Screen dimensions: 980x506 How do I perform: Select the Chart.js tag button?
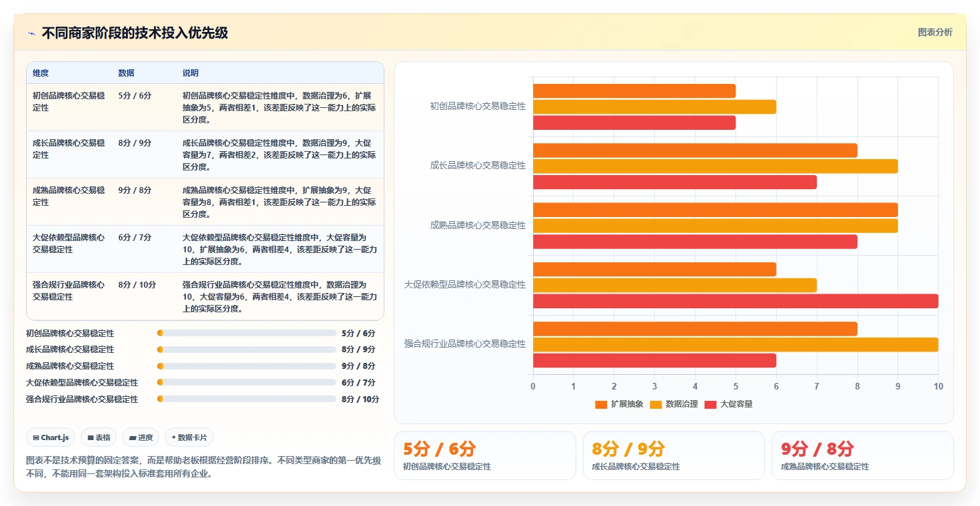click(x=51, y=437)
